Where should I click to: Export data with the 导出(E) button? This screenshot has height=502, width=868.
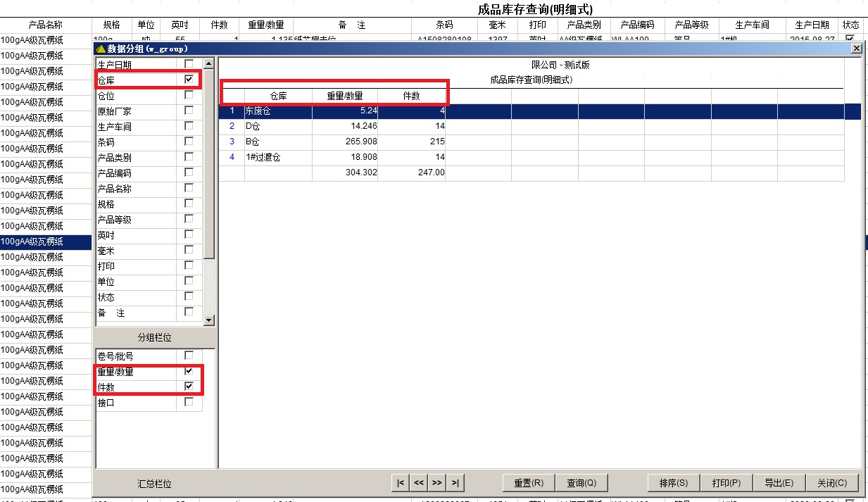pos(778,482)
